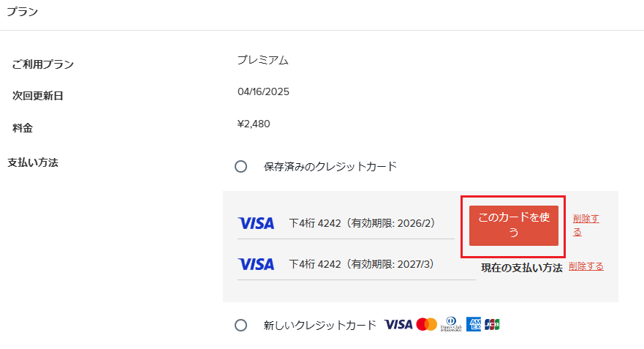Click the JCB logo icon
The width and height of the screenshot is (644, 349).
(492, 324)
